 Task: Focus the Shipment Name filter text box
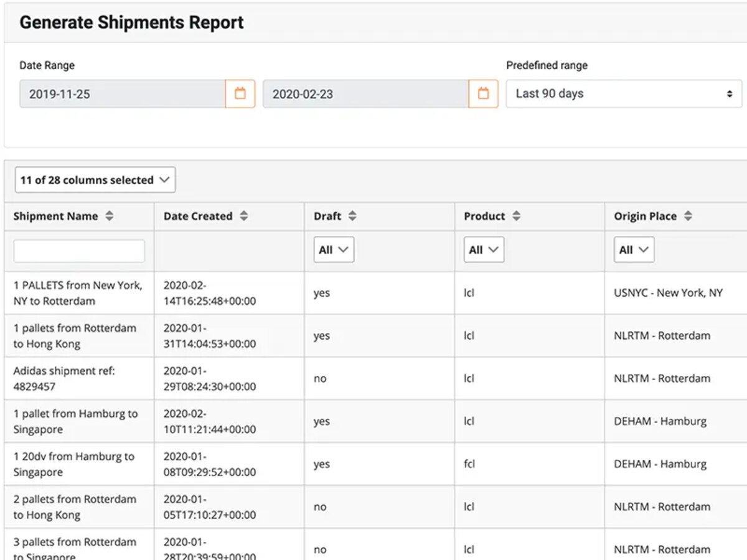(79, 251)
